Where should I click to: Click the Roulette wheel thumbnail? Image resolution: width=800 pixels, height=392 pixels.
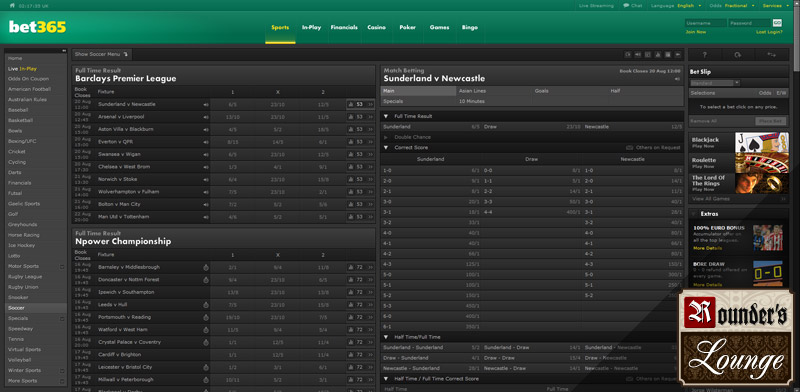(762, 163)
